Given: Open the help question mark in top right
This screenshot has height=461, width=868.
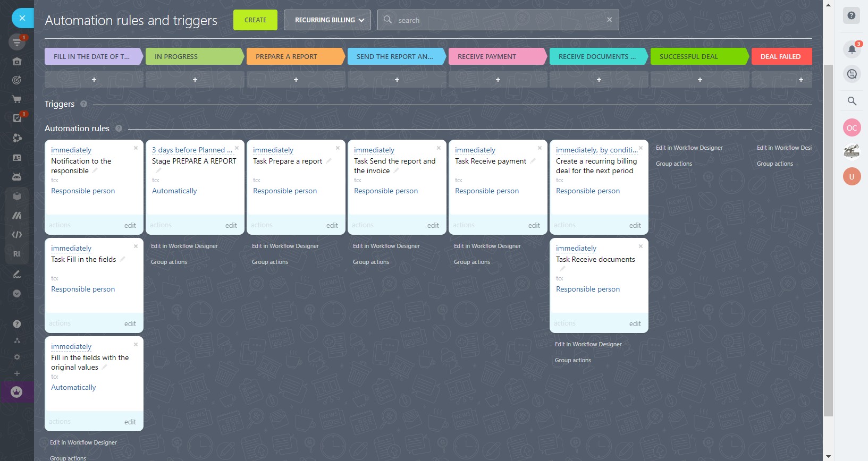Looking at the screenshot, I should (x=852, y=15).
